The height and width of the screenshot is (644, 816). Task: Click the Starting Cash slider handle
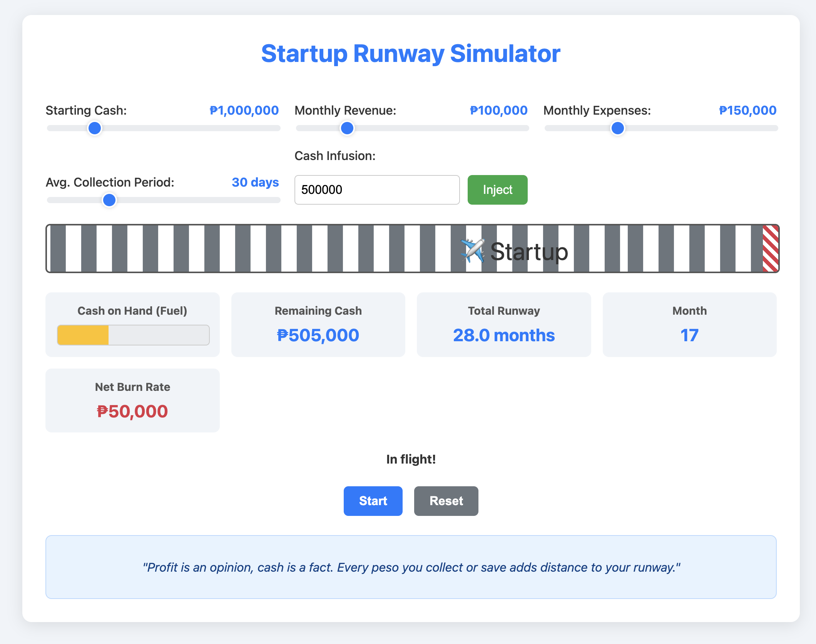click(95, 128)
